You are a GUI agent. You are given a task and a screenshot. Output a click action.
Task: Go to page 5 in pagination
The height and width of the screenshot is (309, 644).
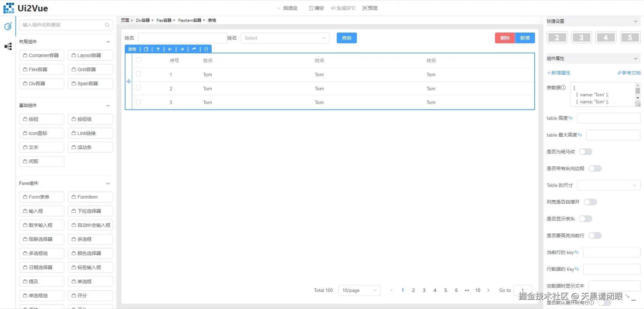coord(445,290)
